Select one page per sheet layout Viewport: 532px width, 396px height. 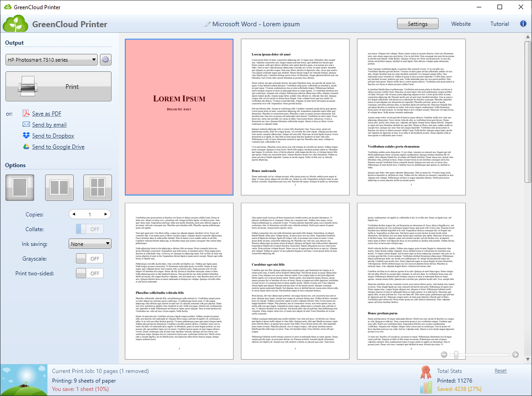pyautogui.click(x=19, y=188)
